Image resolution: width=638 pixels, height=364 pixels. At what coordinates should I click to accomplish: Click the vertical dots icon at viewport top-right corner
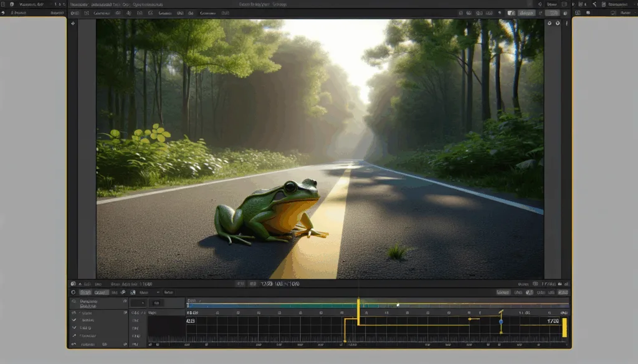(566, 24)
